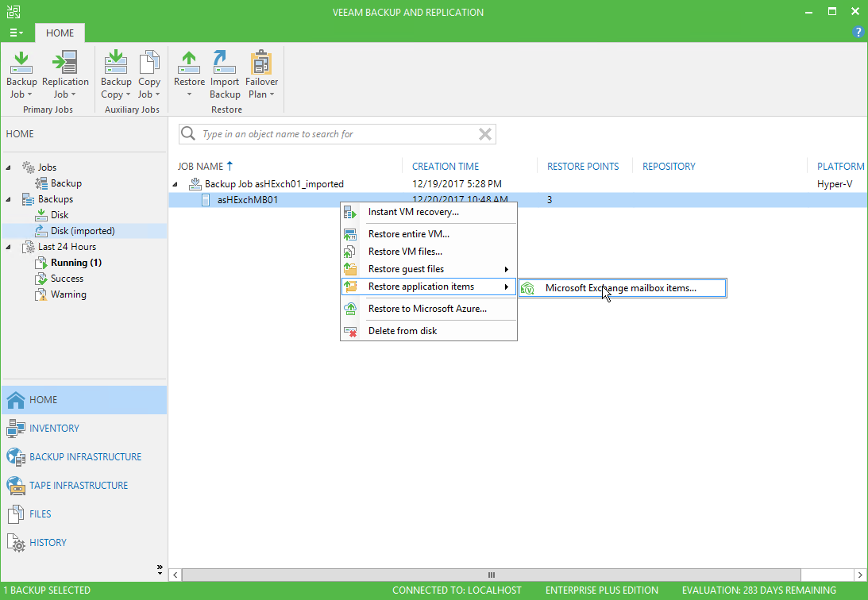
Task: Click the scrollbar left arrow
Action: [176, 575]
